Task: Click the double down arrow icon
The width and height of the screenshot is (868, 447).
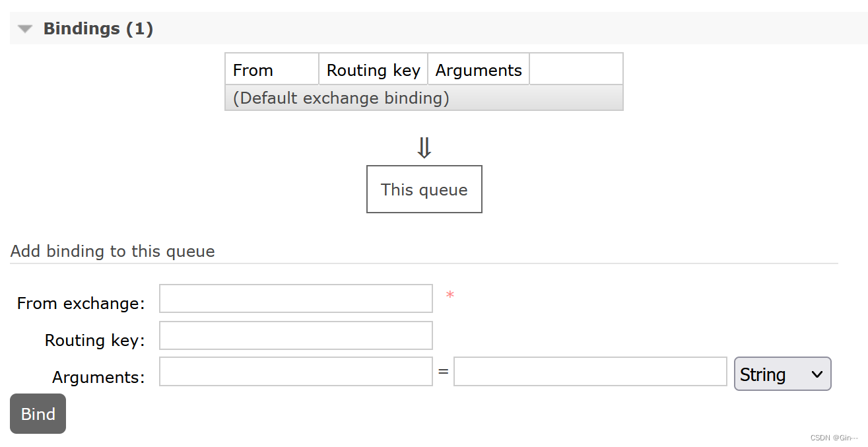Action: (424, 148)
